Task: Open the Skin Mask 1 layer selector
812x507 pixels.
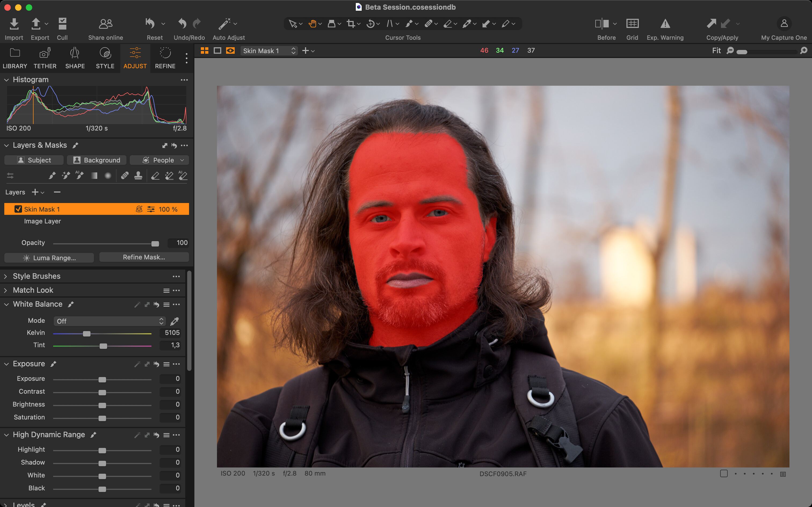Action: click(269, 51)
